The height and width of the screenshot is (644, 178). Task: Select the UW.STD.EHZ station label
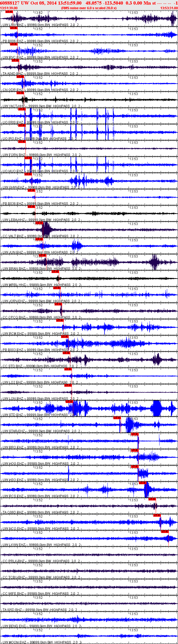click(13, 415)
